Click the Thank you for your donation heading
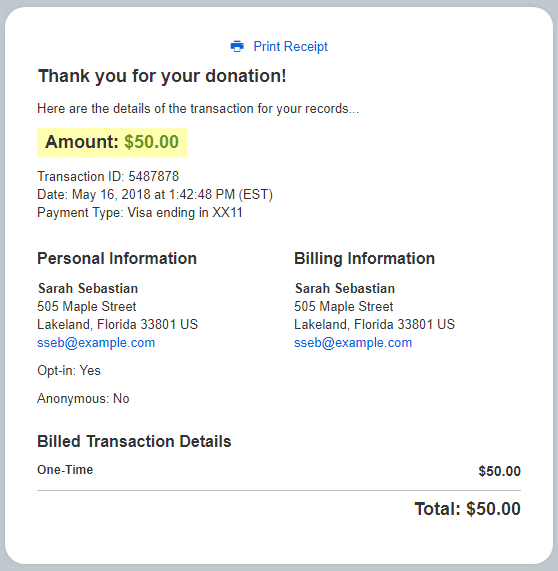 coord(162,76)
